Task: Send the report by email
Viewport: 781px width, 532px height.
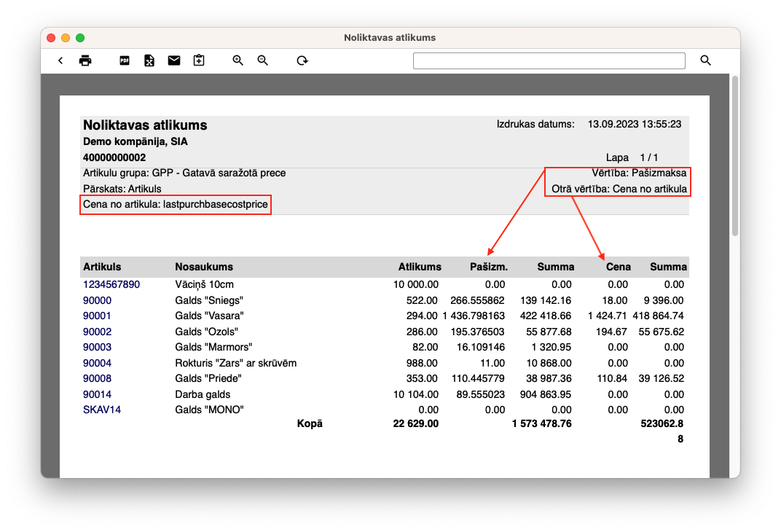Action: pyautogui.click(x=174, y=60)
